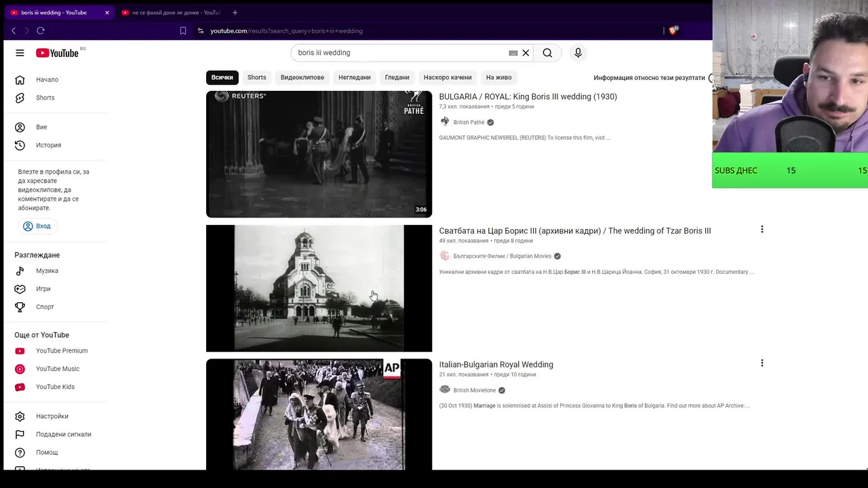
Task: Open the on-screen keyboard icon in search box
Action: pyautogui.click(x=513, y=53)
